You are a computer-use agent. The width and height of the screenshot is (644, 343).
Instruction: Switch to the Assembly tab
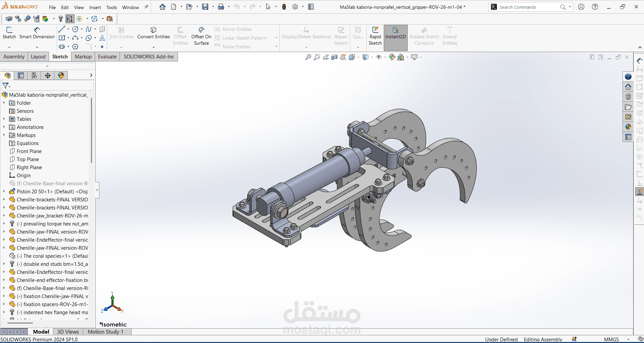14,57
